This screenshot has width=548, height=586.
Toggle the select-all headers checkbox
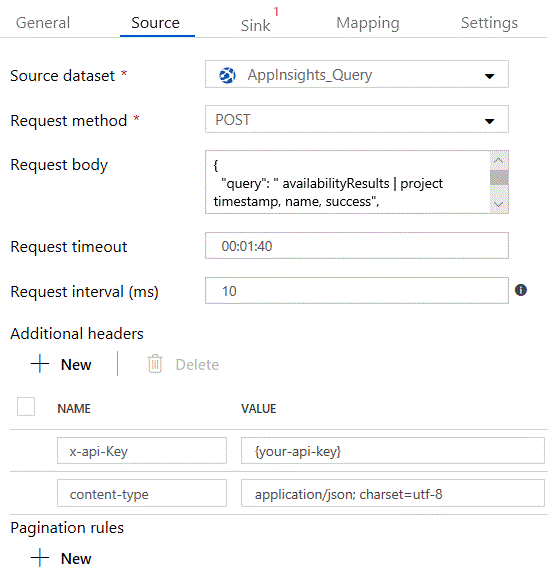click(x=26, y=407)
